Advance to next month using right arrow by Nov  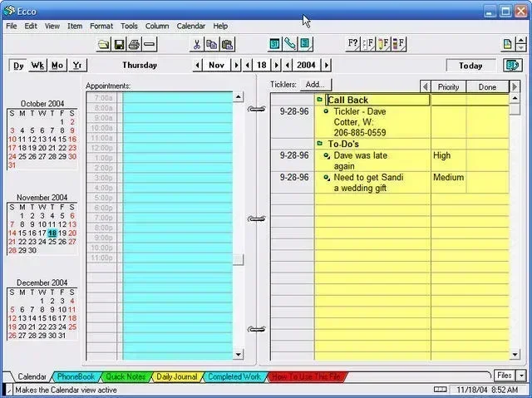click(236, 65)
